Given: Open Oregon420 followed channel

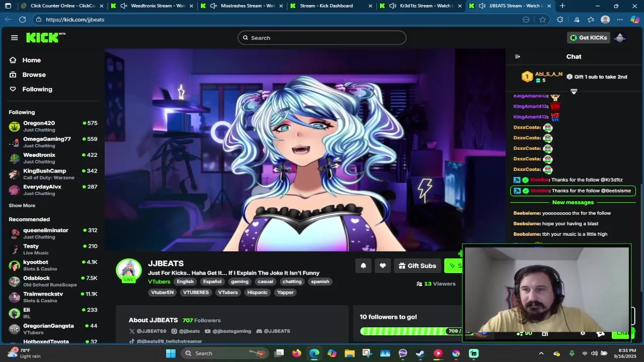Looking at the screenshot, I should coord(53,126).
